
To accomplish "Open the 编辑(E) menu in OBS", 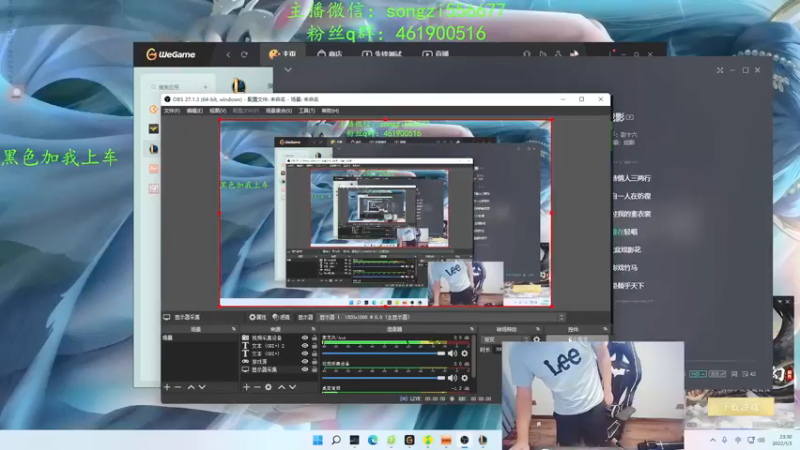I will click(x=194, y=111).
